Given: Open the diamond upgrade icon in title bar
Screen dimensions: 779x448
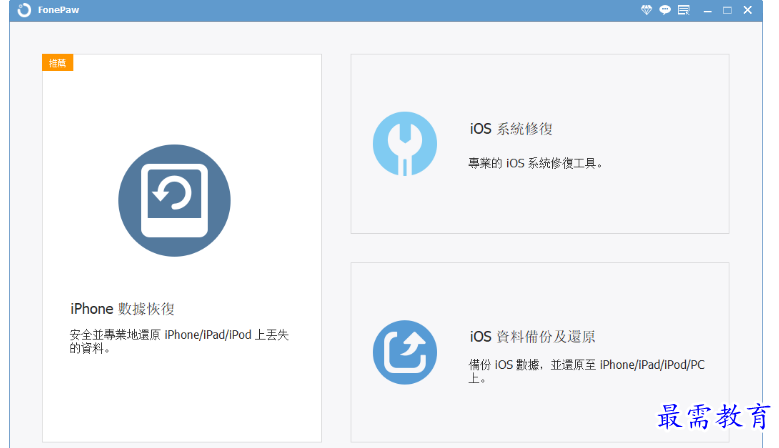Looking at the screenshot, I should pyautogui.click(x=646, y=10).
